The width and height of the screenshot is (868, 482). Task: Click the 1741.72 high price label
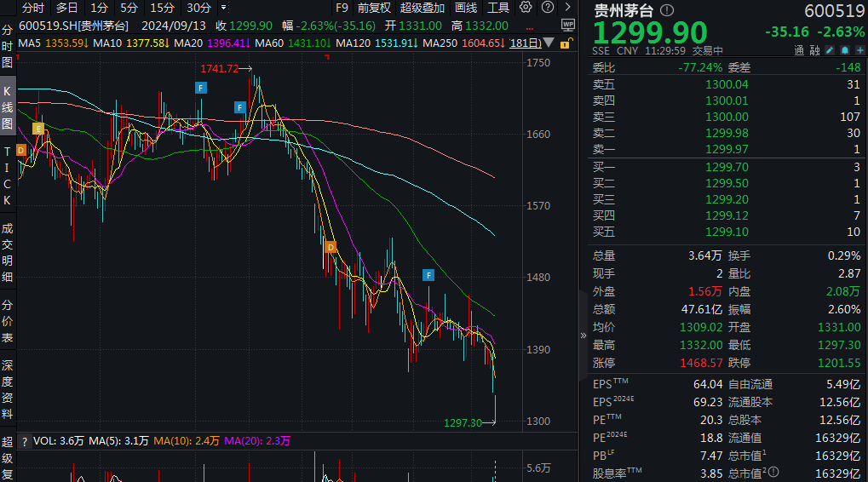point(219,69)
